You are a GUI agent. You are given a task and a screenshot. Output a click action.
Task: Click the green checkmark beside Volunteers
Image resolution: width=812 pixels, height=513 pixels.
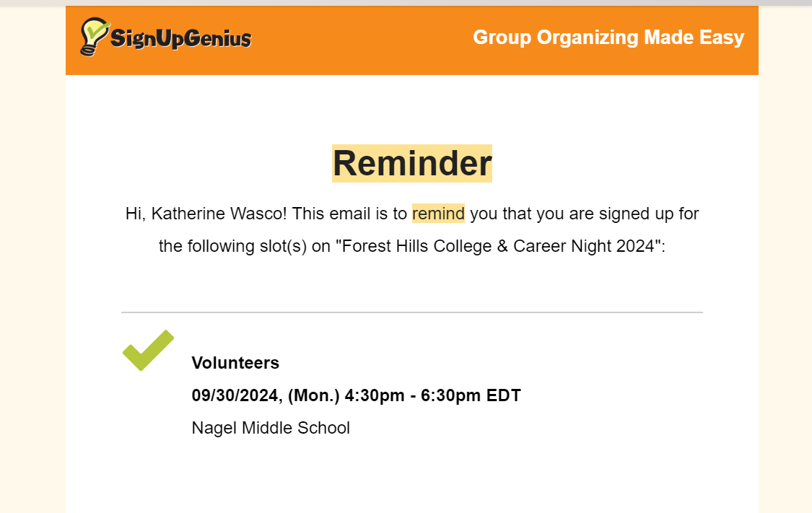tap(148, 350)
